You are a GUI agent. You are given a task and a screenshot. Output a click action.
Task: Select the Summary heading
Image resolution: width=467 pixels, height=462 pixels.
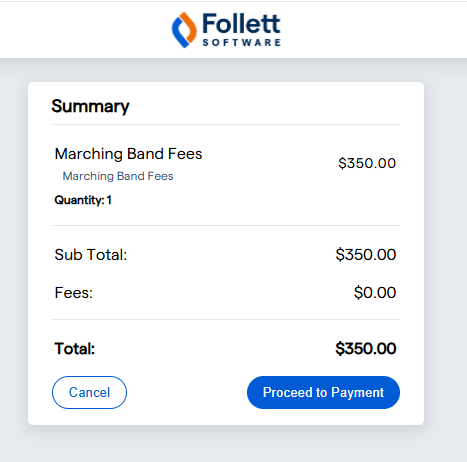(x=90, y=106)
